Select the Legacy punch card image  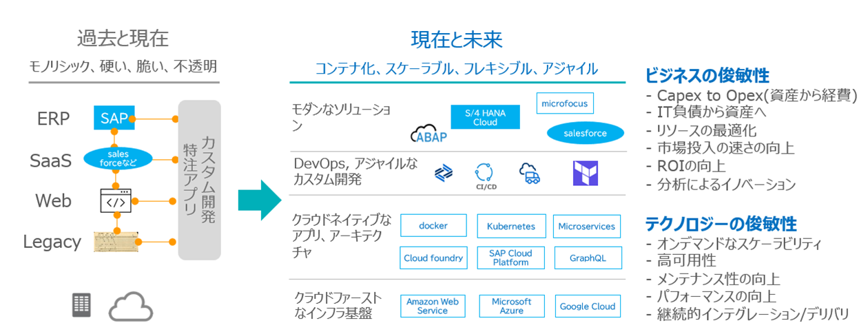click(115, 242)
